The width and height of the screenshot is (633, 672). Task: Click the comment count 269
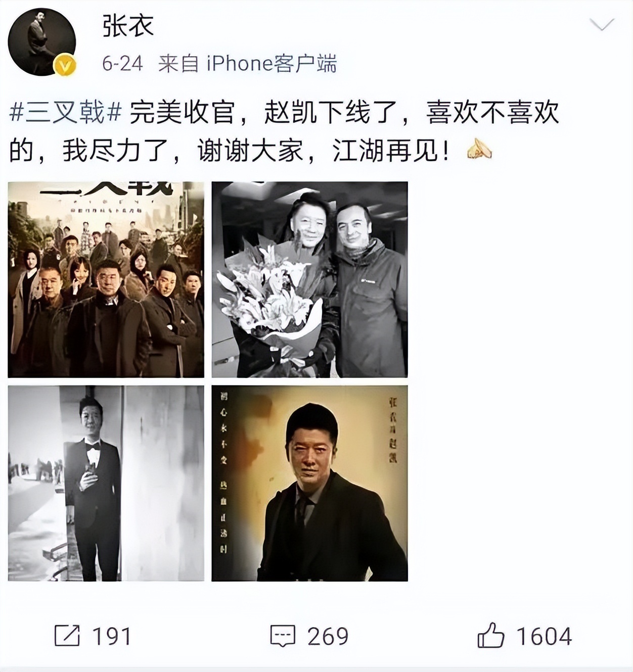[328, 636]
